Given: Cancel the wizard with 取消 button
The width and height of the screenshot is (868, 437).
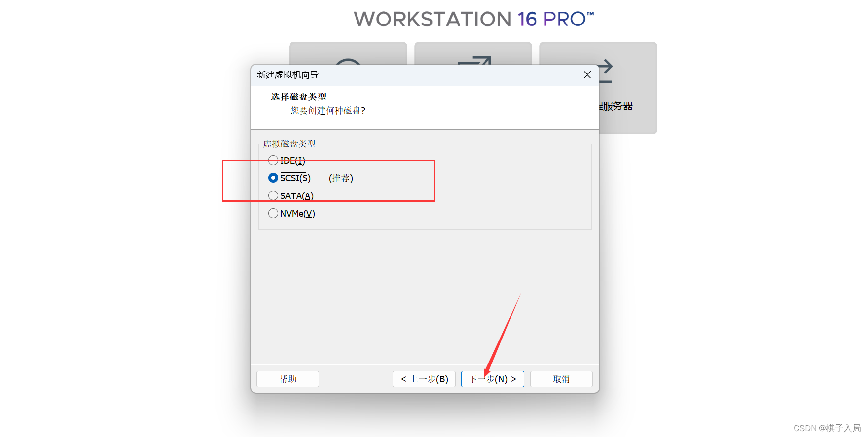Looking at the screenshot, I should (562, 379).
